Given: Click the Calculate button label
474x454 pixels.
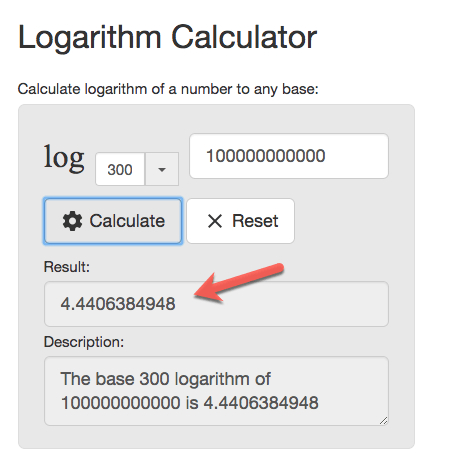Looking at the screenshot, I should click(127, 221).
